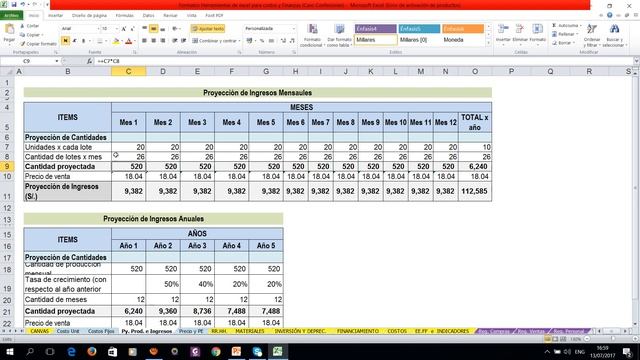Click the Autosuma button

click(x=566, y=26)
